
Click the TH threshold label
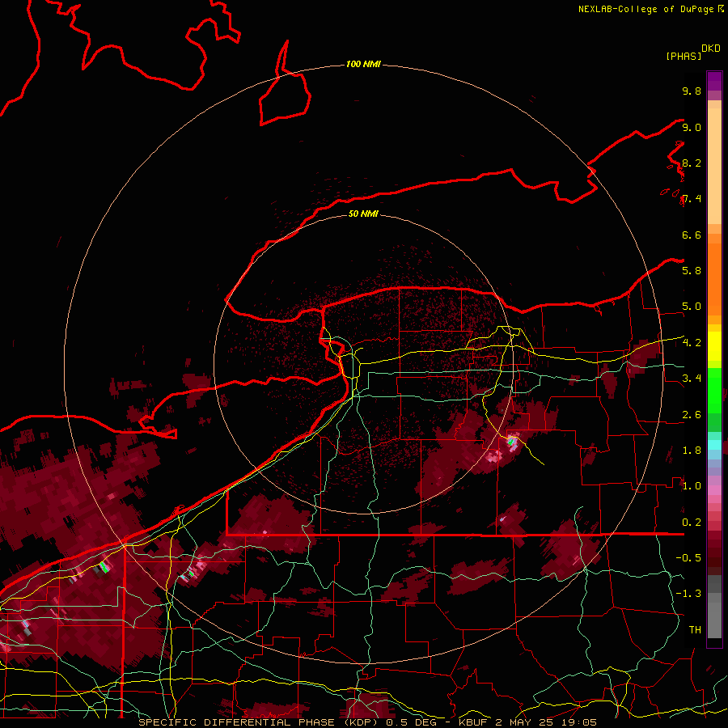695,630
